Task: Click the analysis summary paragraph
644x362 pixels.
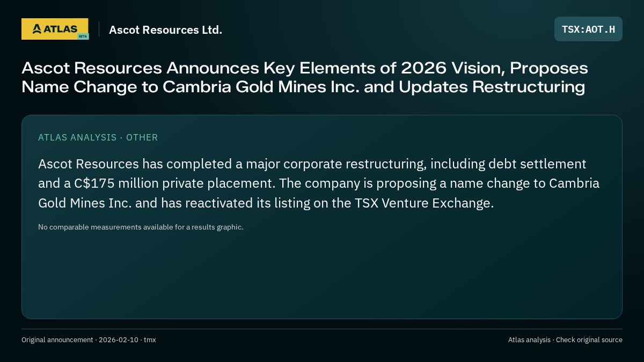Action: pyautogui.click(x=319, y=183)
